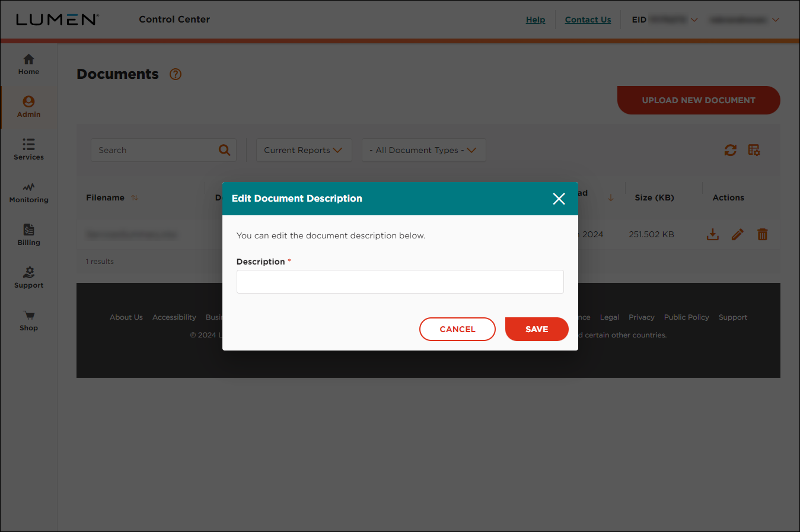Open Monitoring in the sidebar
The height and width of the screenshot is (532, 800).
click(x=28, y=193)
